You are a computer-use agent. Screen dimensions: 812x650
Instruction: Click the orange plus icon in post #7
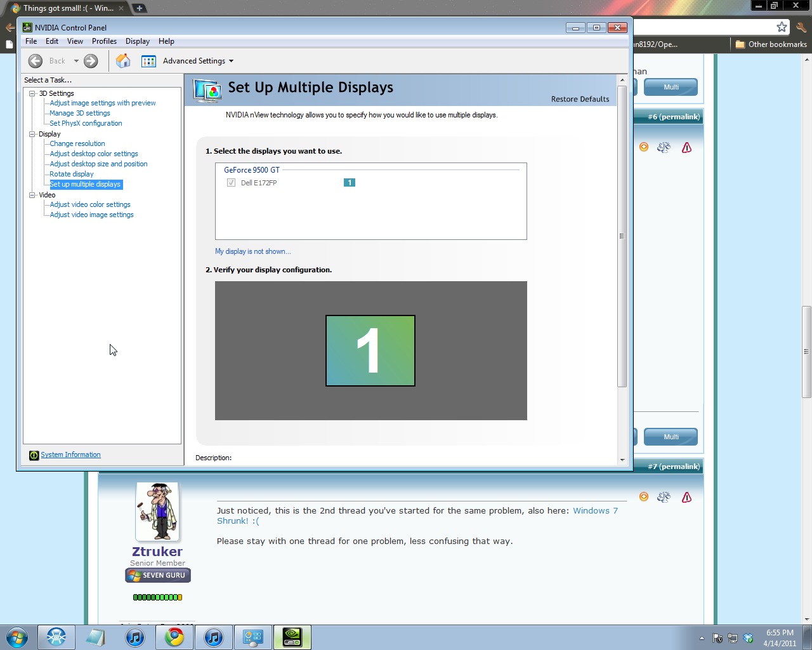tap(644, 497)
